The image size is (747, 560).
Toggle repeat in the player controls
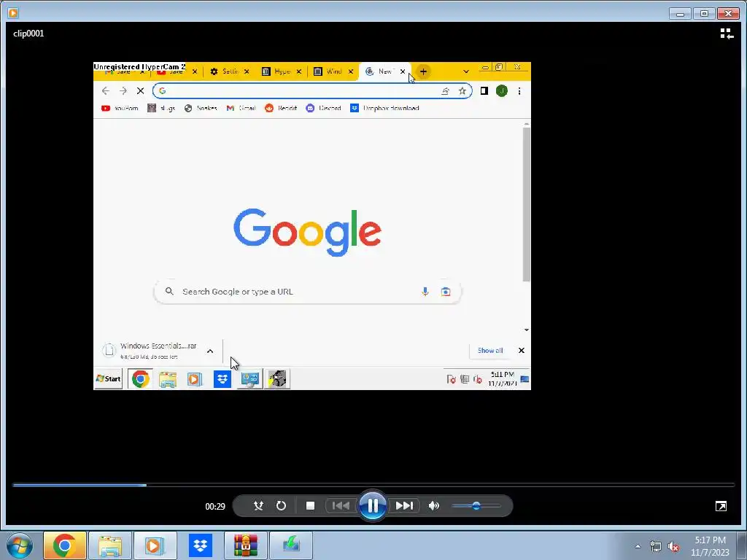click(x=281, y=506)
